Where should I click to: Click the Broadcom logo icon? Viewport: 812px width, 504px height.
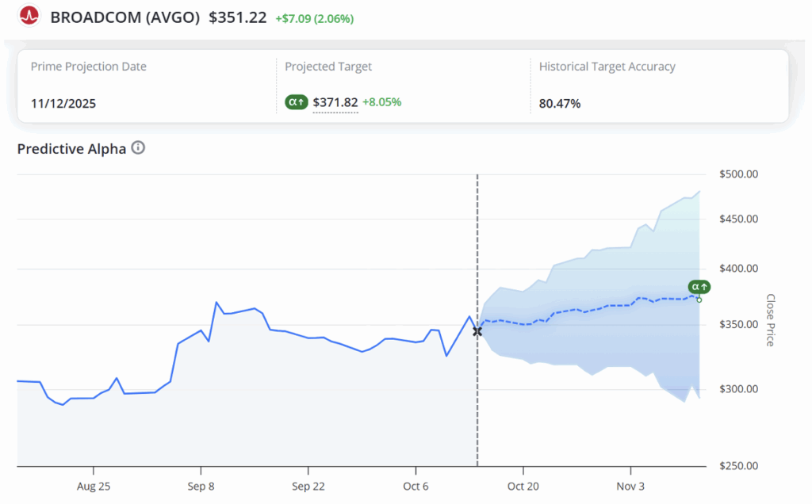click(29, 16)
